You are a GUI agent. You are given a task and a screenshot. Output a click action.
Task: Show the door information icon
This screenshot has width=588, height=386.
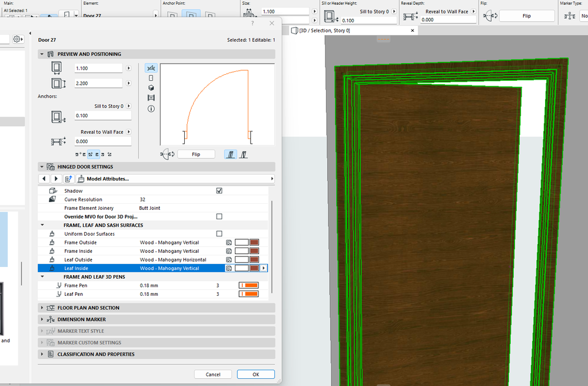tap(151, 108)
